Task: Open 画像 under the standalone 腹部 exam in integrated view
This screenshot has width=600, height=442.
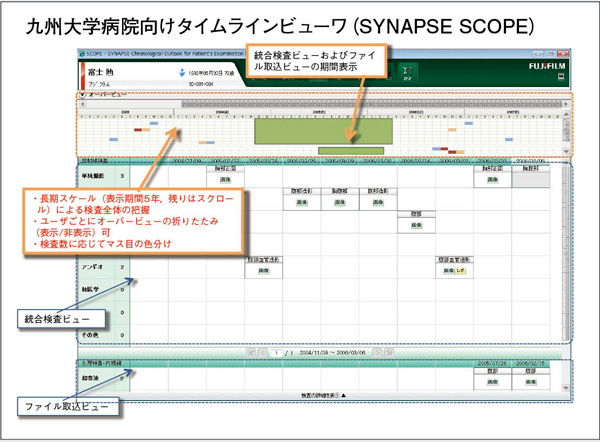Action: [416, 225]
